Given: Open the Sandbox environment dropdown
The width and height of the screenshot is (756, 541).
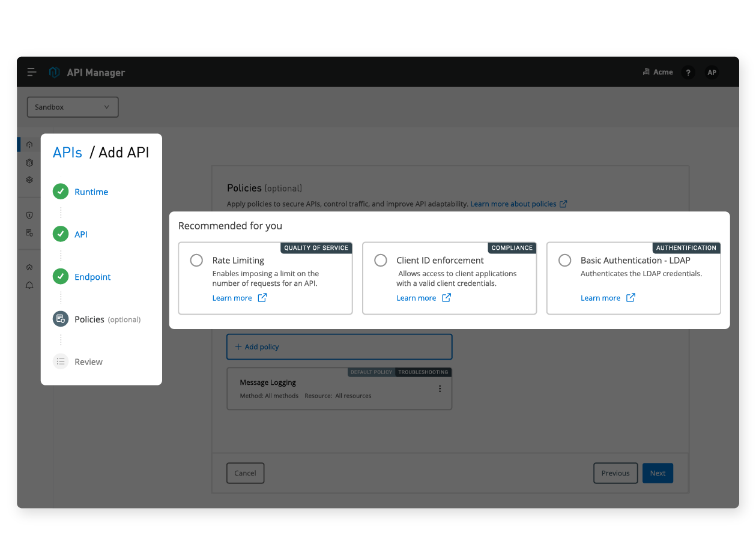Looking at the screenshot, I should coord(73,107).
